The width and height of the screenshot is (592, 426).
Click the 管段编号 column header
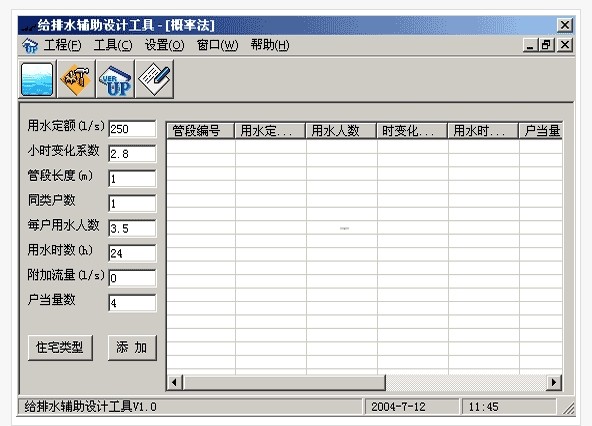pos(200,131)
